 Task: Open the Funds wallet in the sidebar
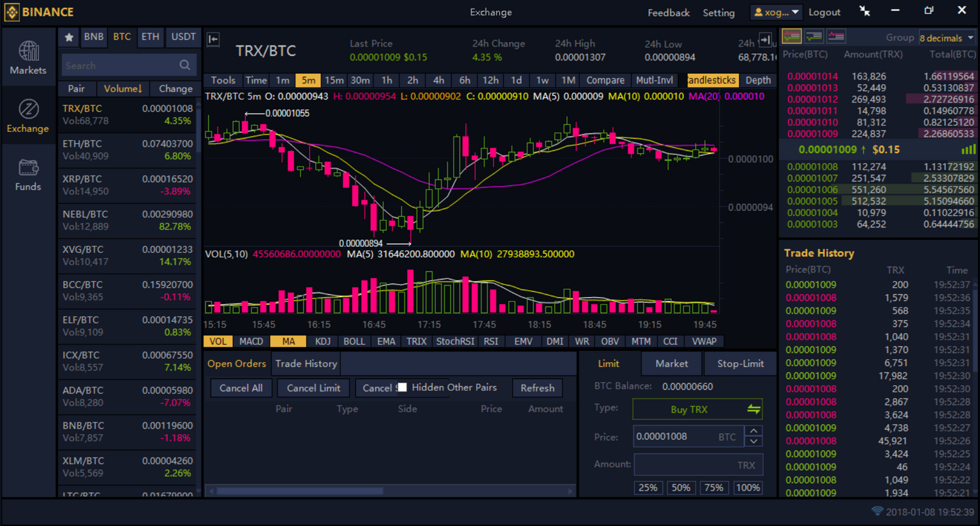pos(28,175)
